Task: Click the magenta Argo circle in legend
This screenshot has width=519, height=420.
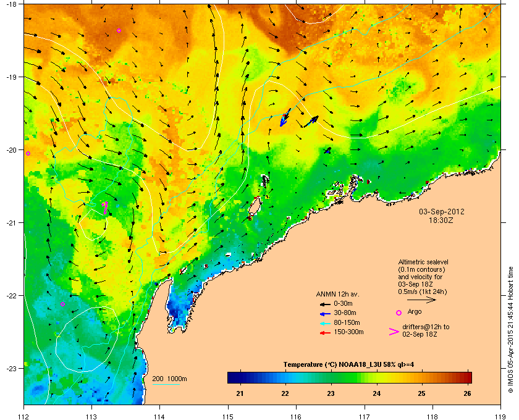Action: (399, 313)
